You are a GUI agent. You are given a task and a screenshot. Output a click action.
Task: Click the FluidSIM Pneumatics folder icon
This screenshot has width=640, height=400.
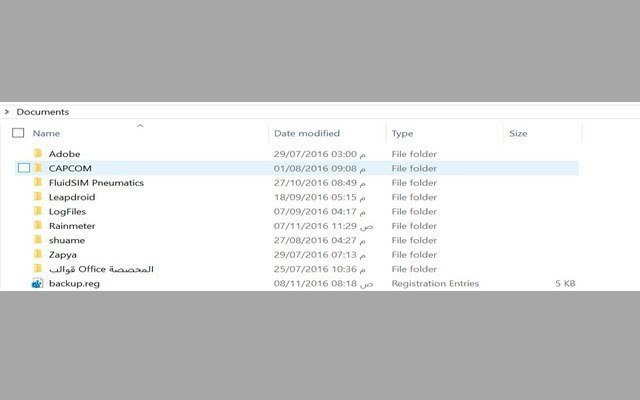pos(38,182)
